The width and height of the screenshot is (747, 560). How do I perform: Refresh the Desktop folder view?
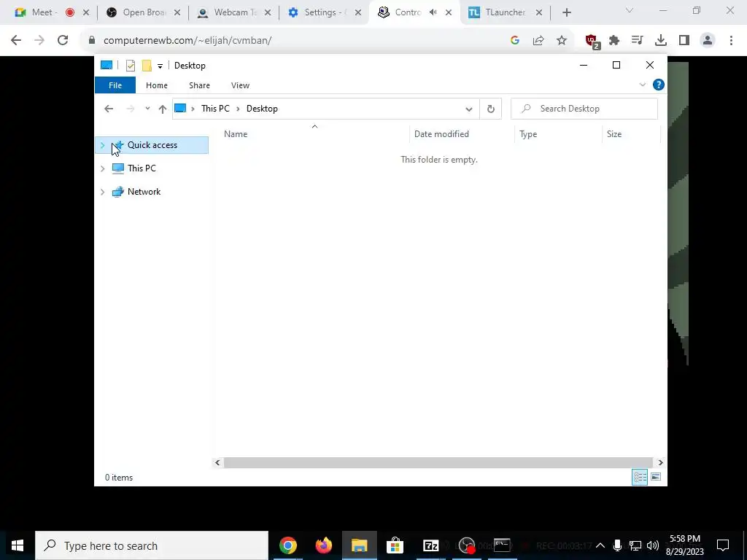click(x=491, y=109)
